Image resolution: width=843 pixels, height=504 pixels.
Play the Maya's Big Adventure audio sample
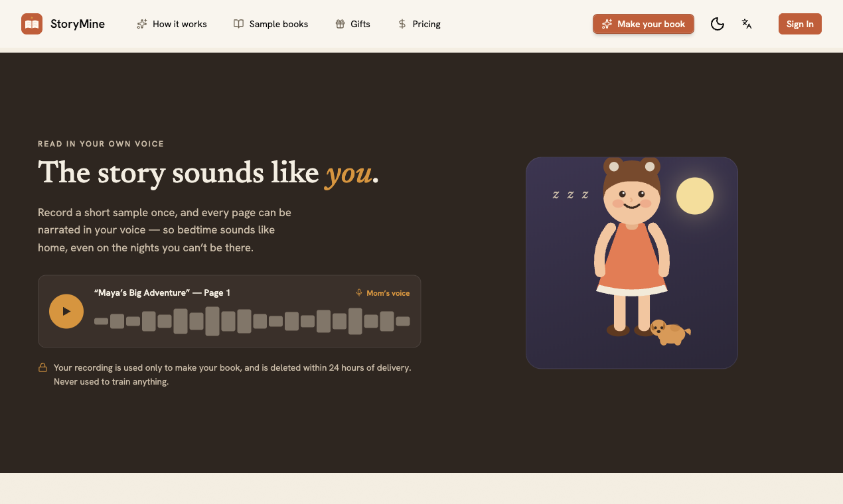[x=66, y=311]
